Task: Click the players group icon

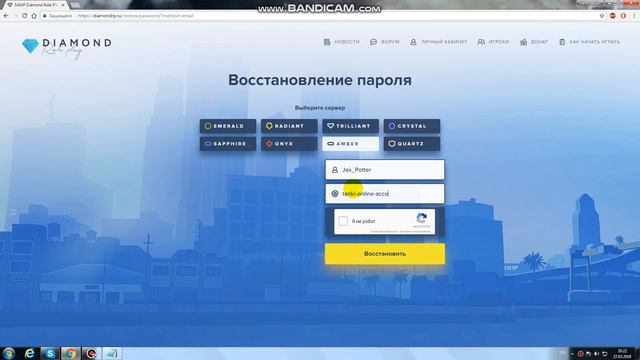Action: [x=481, y=42]
